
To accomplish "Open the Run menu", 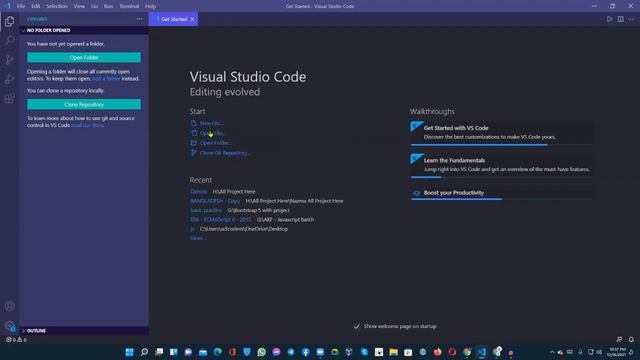I will [x=109, y=6].
